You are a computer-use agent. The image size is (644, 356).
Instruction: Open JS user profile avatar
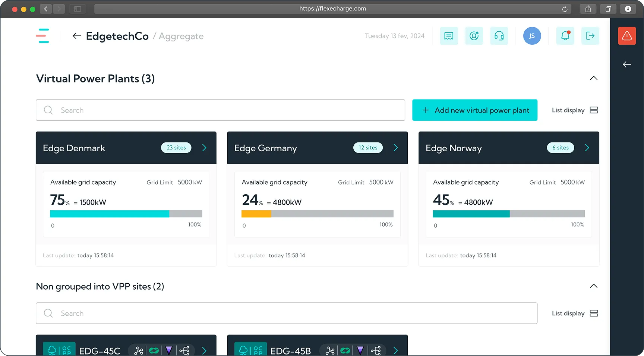click(532, 36)
